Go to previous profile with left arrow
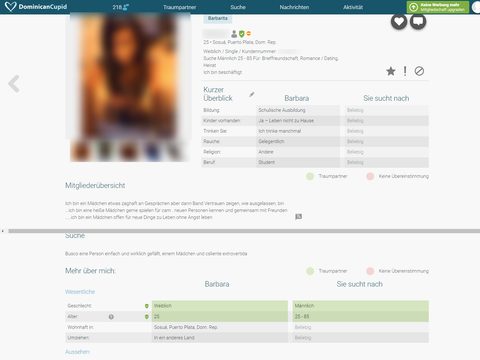The width and height of the screenshot is (480, 360). (14, 84)
